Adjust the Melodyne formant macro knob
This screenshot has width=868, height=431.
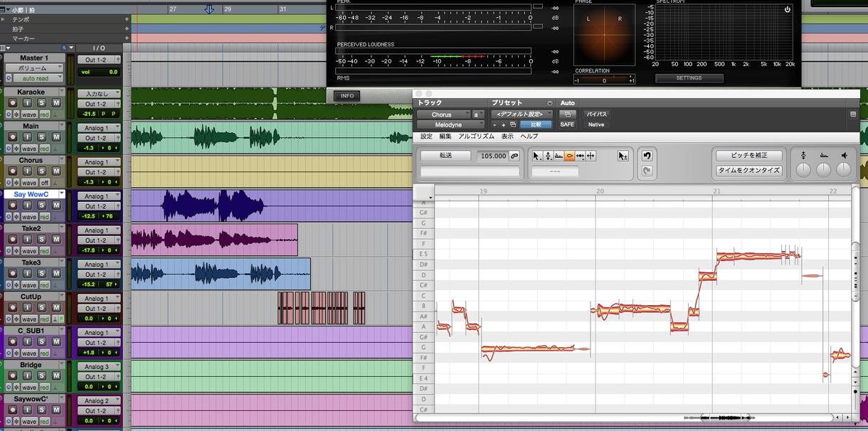click(823, 169)
